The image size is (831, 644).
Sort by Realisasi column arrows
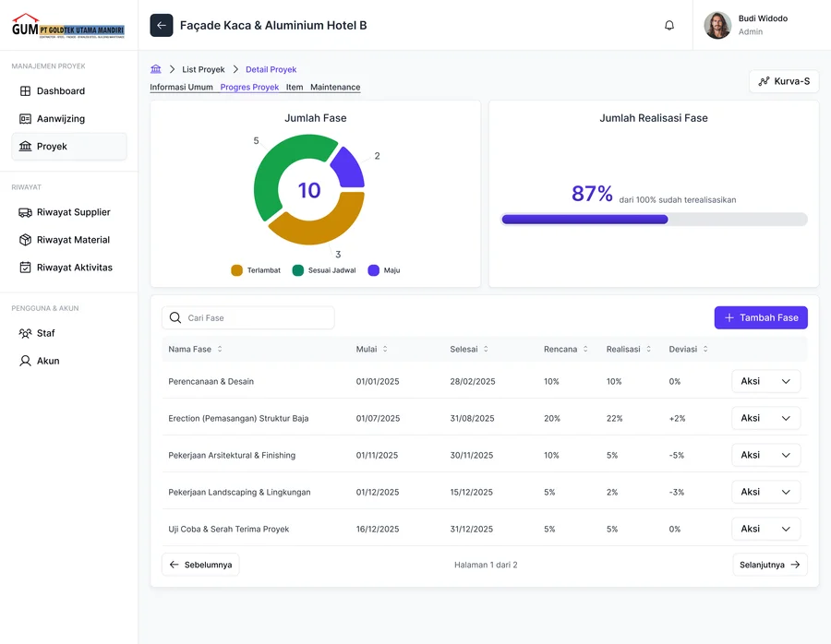649,349
